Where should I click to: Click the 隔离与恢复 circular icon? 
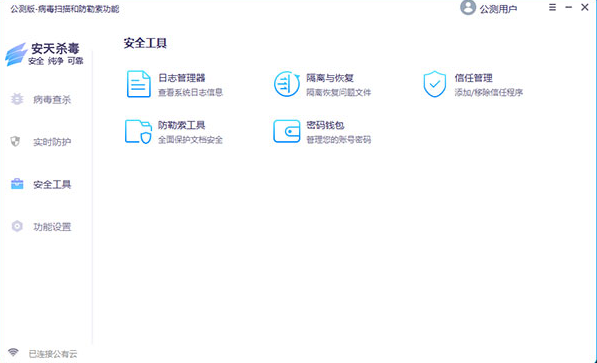[287, 84]
